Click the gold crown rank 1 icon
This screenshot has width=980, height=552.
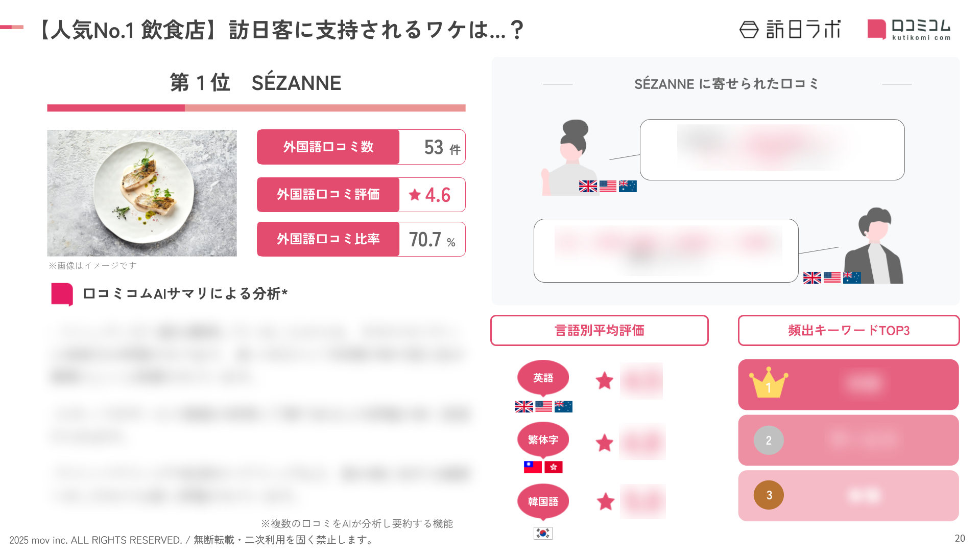[768, 383]
